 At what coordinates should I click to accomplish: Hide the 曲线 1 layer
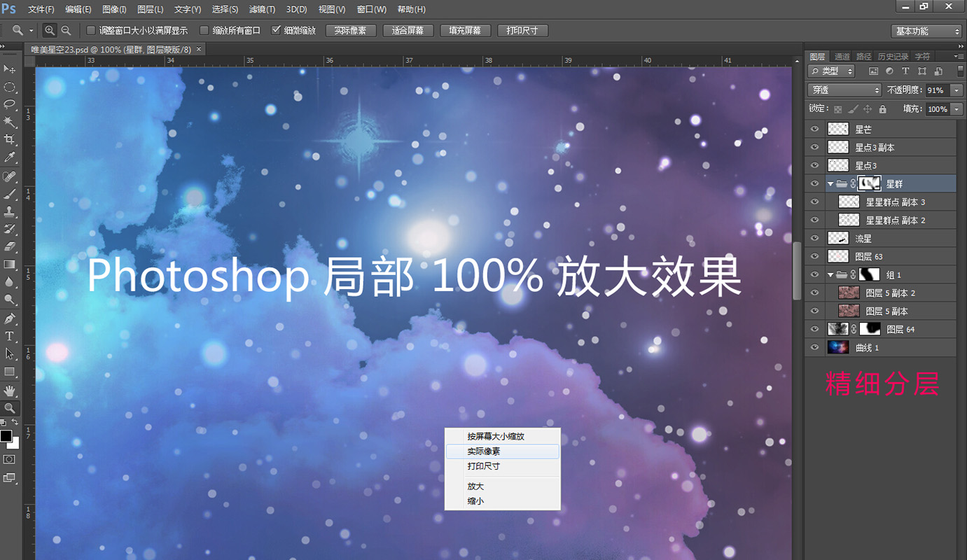[x=814, y=347]
